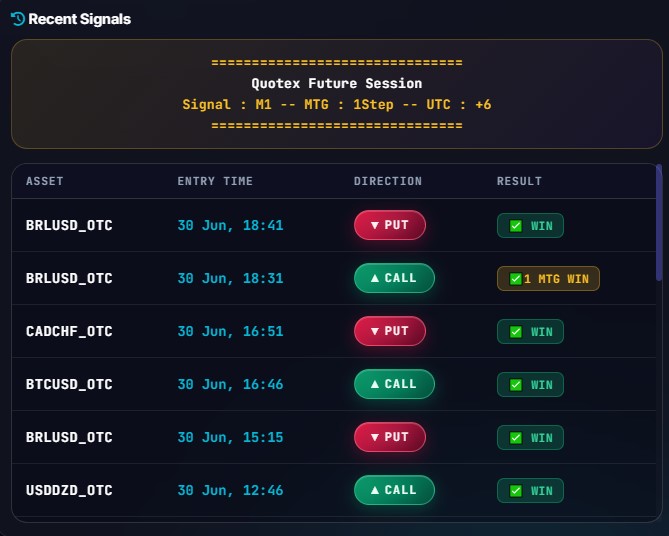The width and height of the screenshot is (669, 536).
Task: Click the Recent Signals history clock icon
Action: [x=17, y=19]
